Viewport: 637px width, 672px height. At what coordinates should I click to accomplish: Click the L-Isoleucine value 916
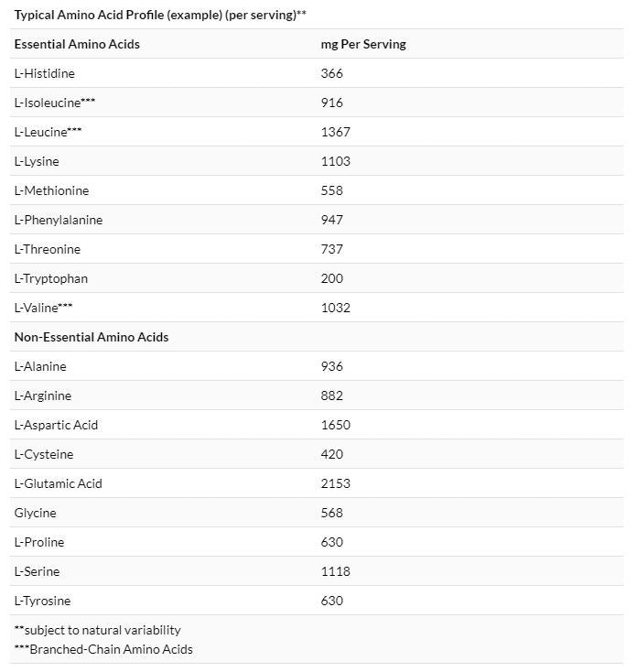(x=332, y=103)
